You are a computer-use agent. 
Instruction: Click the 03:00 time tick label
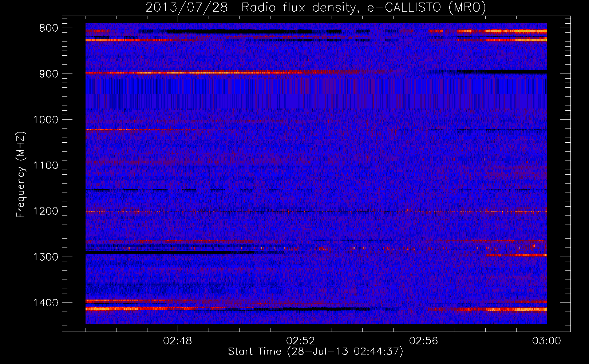click(x=547, y=341)
